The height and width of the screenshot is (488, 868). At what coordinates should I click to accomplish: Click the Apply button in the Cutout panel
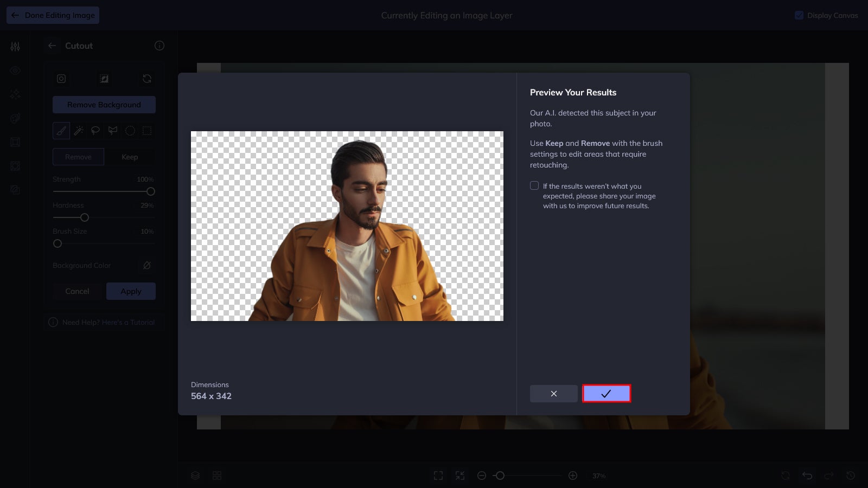click(x=131, y=291)
